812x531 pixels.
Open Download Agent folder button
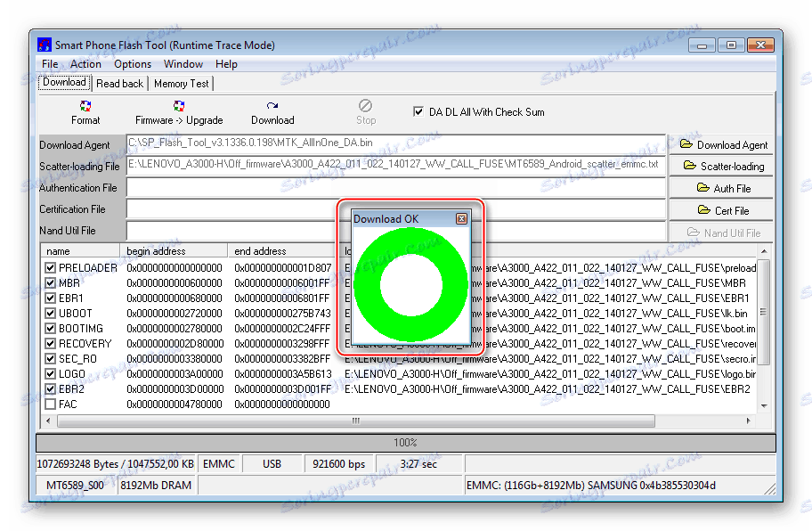(x=723, y=145)
